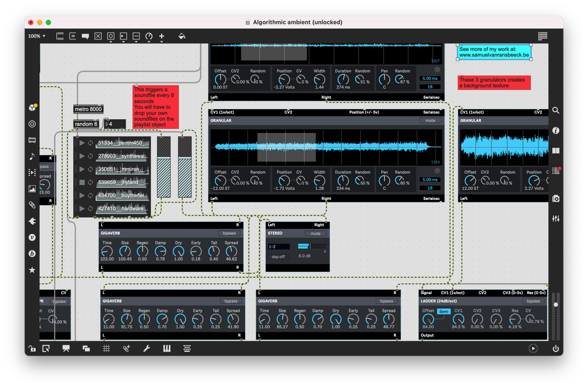The width and height of the screenshot is (588, 388).
Task: Switch to presentation mode in bottom toolbar
Action: tap(66, 348)
